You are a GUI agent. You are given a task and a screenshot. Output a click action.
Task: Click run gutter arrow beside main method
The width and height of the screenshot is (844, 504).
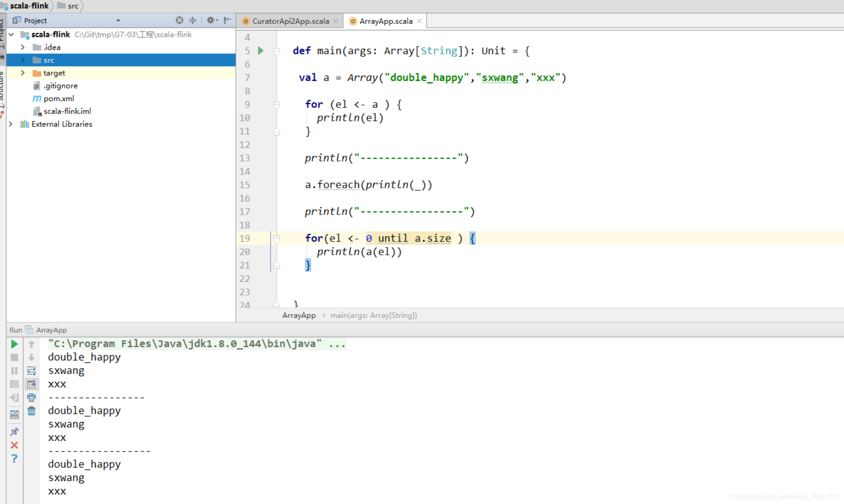point(261,51)
